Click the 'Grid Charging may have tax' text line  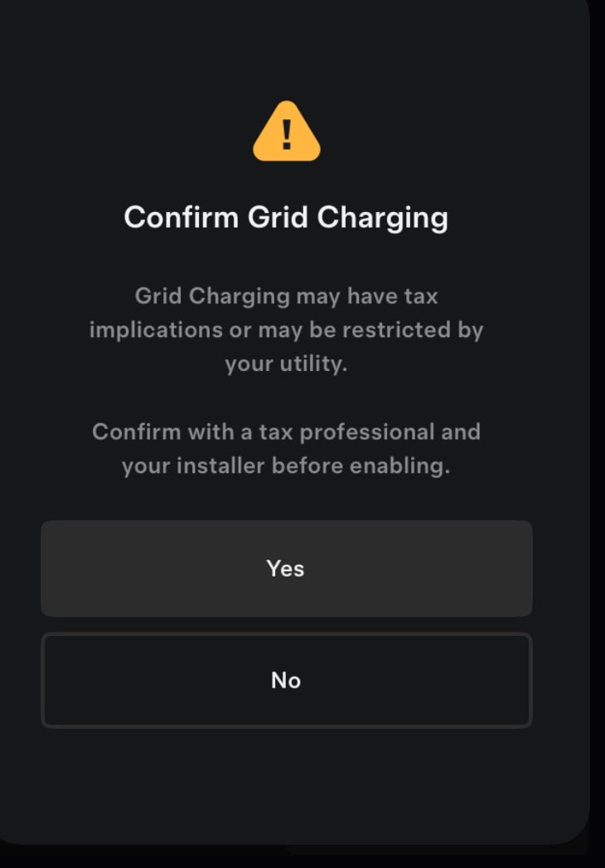[286, 296]
